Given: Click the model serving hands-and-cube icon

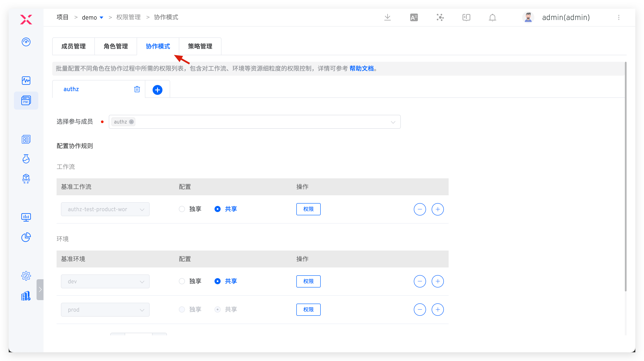Looking at the screenshot, I should click(26, 178).
